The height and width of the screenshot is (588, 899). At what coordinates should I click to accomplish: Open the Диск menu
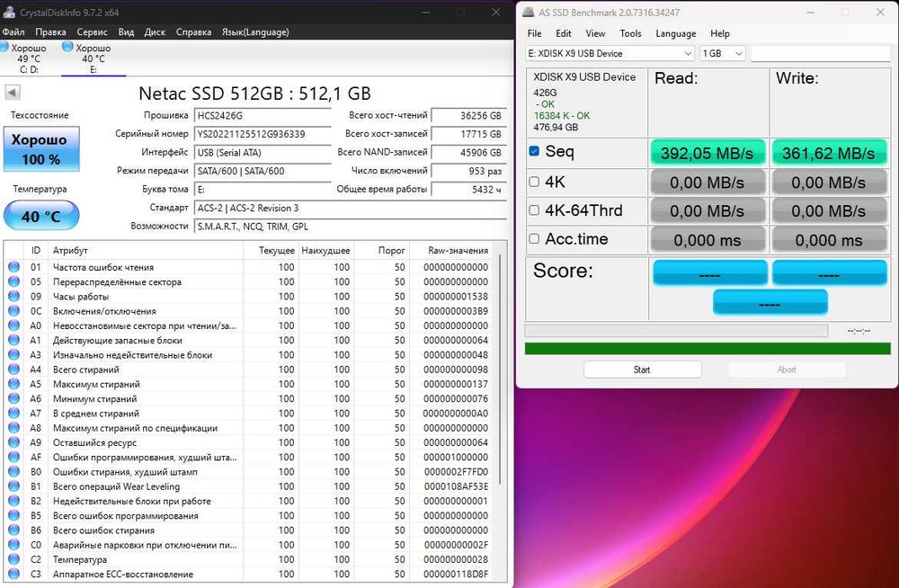[x=155, y=32]
